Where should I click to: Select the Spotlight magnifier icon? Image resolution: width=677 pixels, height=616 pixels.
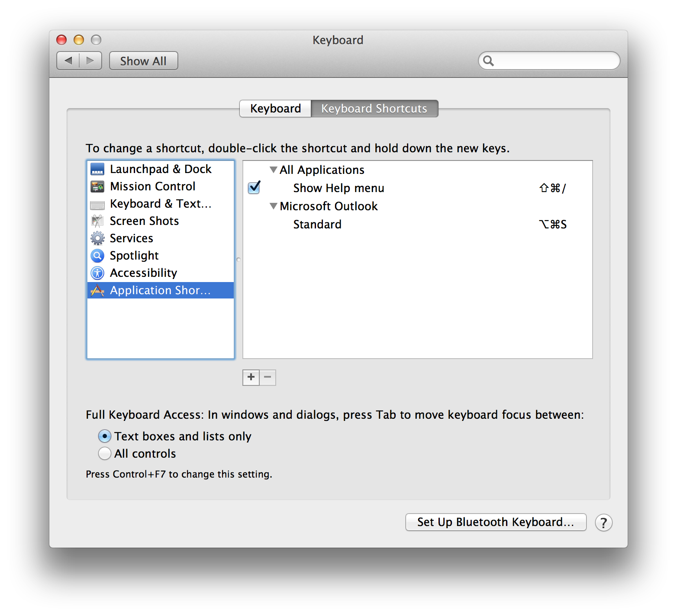[97, 256]
